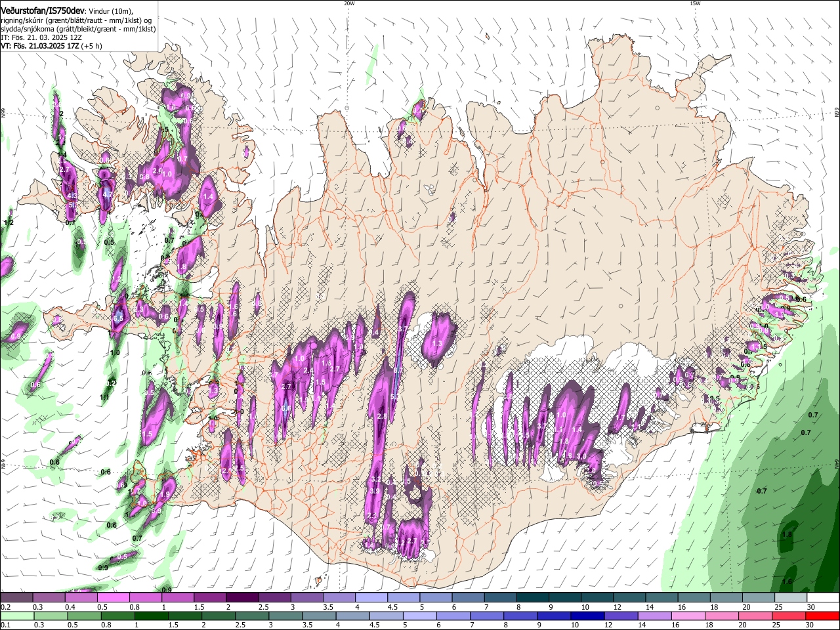Click the "3.5" label in the rain legend
The width and height of the screenshot is (840, 630).
pos(307,625)
